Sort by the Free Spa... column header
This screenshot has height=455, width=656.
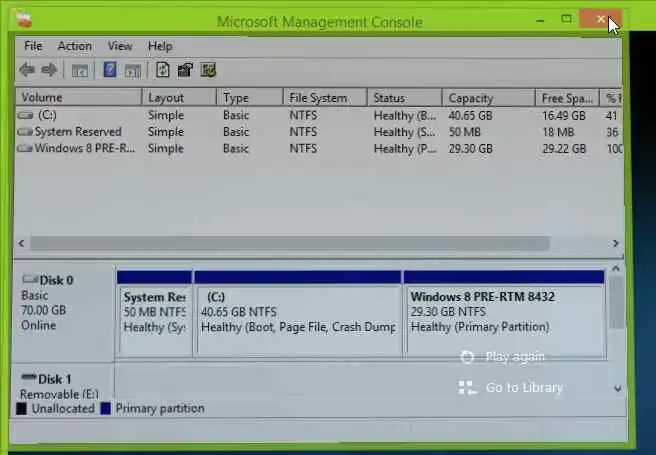pos(567,97)
